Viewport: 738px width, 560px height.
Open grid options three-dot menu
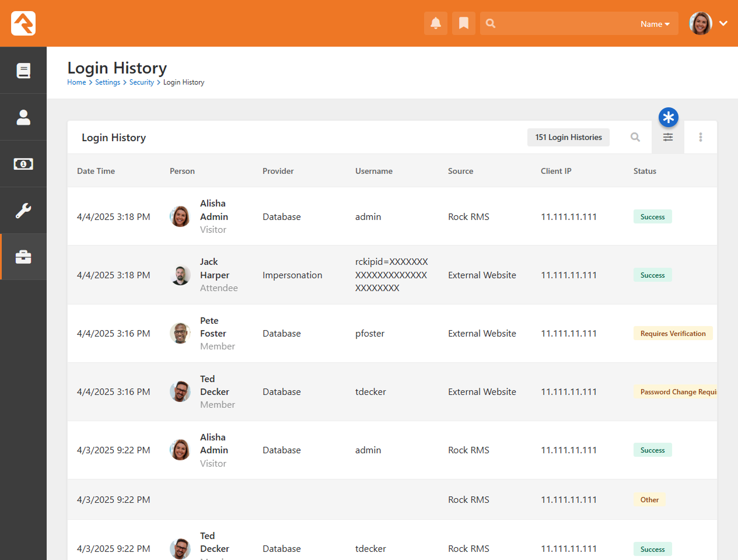701,137
